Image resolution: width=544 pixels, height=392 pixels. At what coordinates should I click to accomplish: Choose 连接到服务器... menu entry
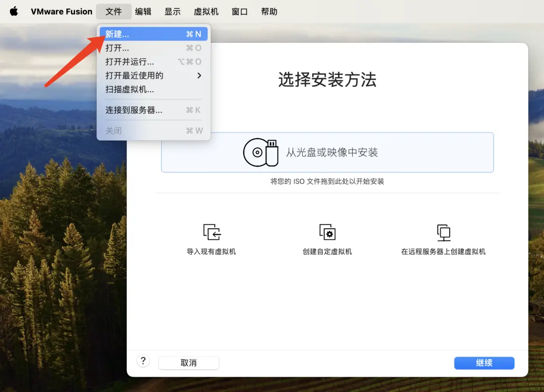[154, 110]
